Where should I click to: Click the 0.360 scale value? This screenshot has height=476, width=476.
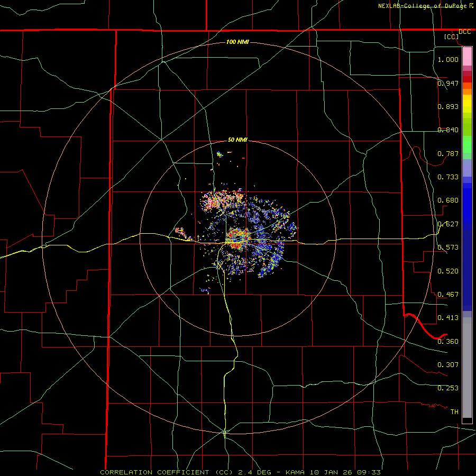(x=448, y=342)
